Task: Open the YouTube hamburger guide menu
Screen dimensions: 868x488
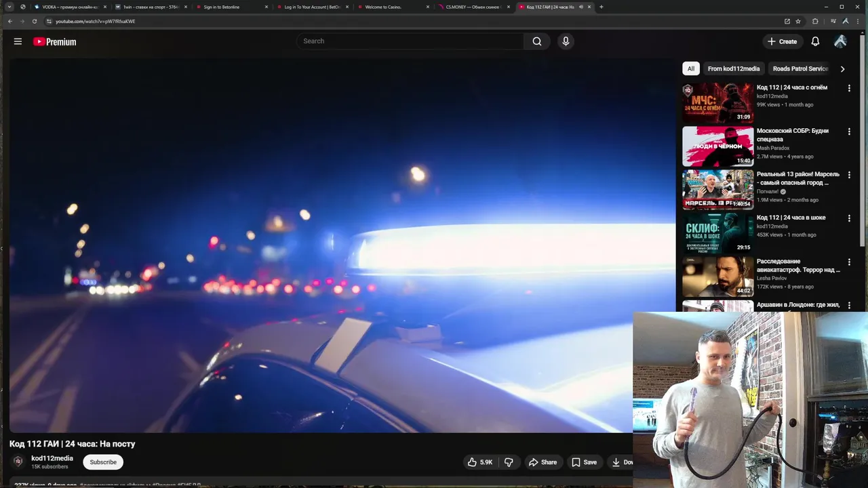Action: pos(18,41)
